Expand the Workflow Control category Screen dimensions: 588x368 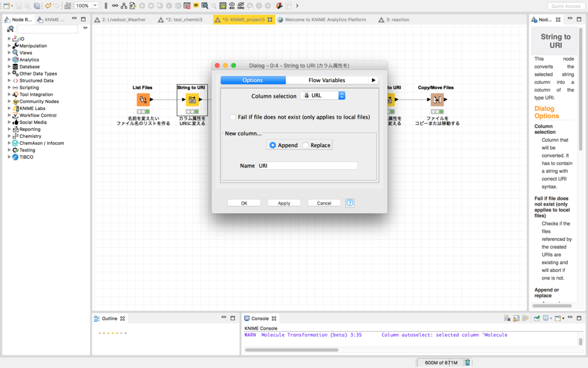(9, 115)
